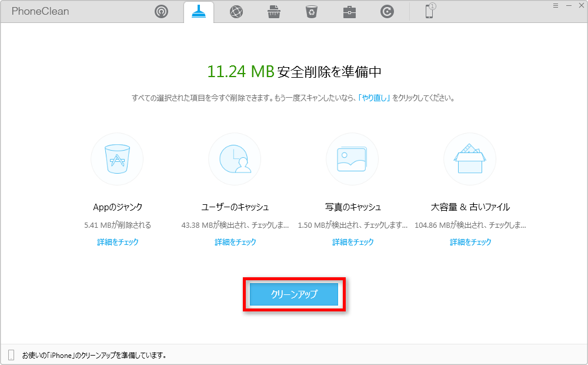Click the iPhone icon in status bar
This screenshot has height=365, width=588.
click(x=11, y=355)
